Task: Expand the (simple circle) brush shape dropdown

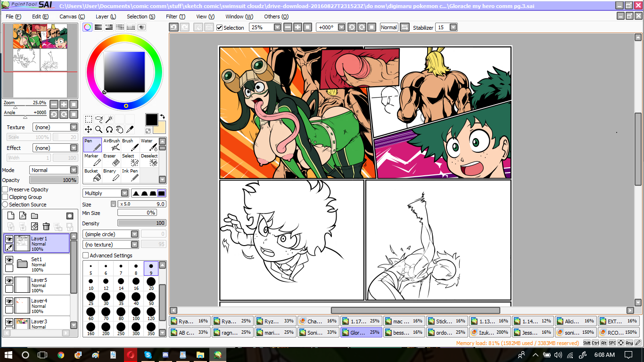Action: click(x=110, y=234)
